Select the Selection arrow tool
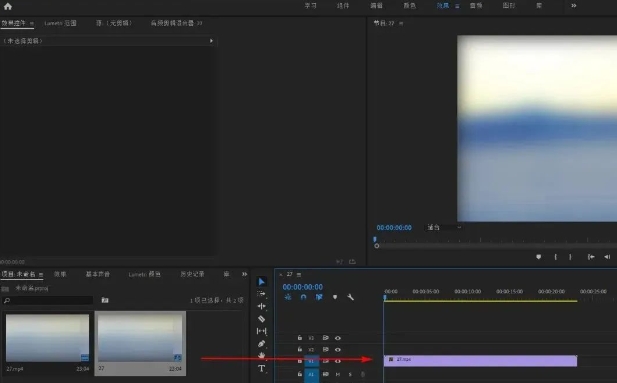Image resolution: width=617 pixels, height=383 pixels. (x=262, y=281)
